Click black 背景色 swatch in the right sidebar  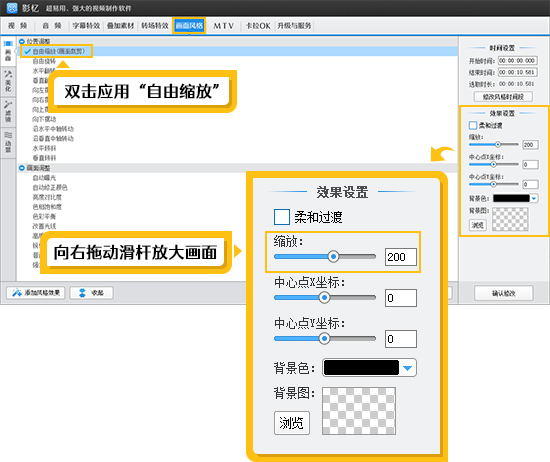click(x=511, y=199)
